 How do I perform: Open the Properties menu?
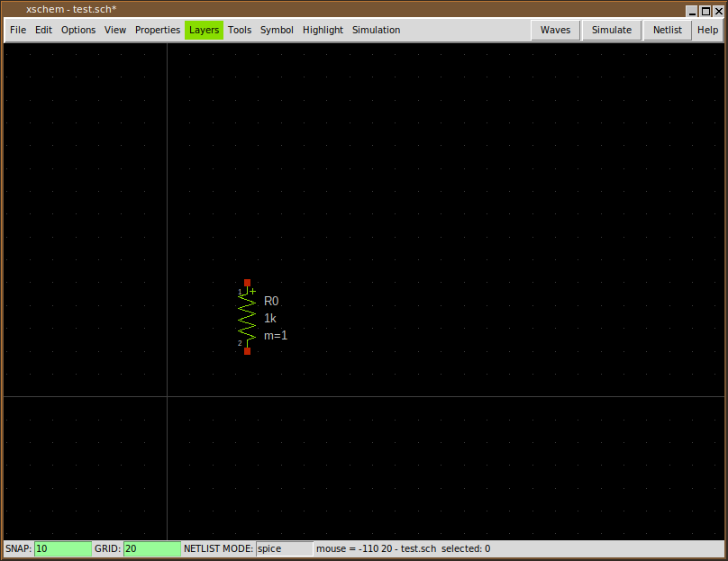[x=158, y=30]
